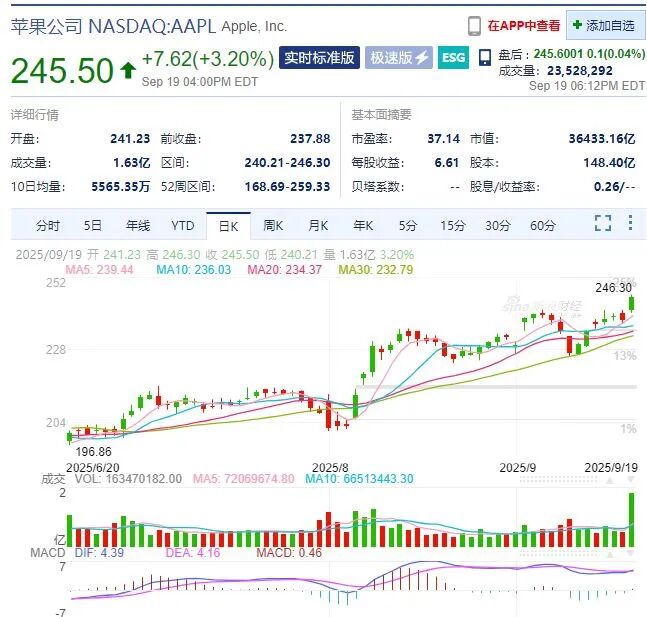Click the 196.86 low price label
The image size is (647, 617).
(93, 452)
